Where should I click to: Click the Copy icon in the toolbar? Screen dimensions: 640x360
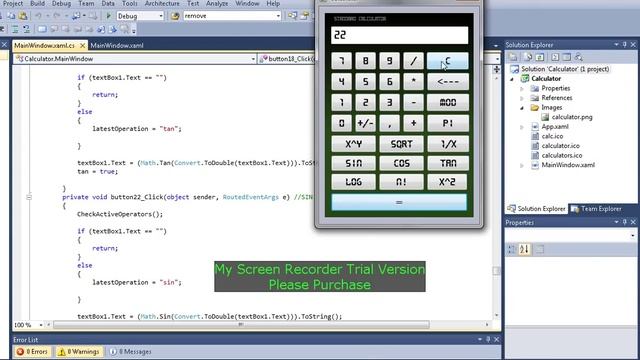point(11,16)
